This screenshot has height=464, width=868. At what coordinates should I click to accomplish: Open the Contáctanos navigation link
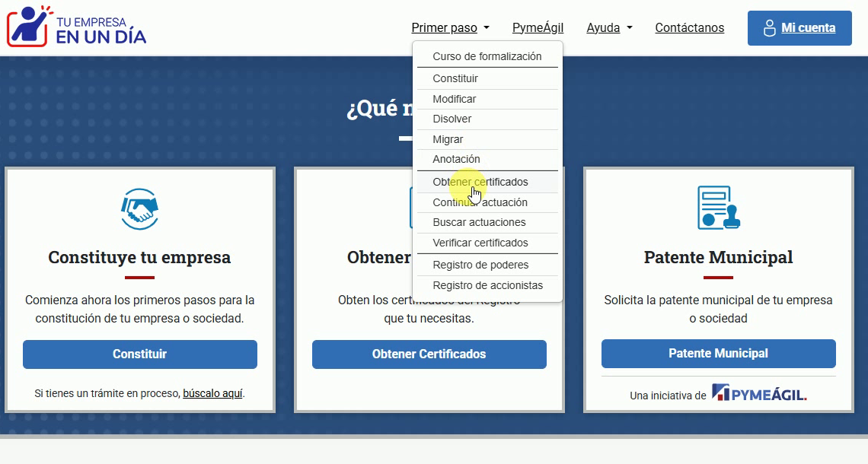coord(689,27)
